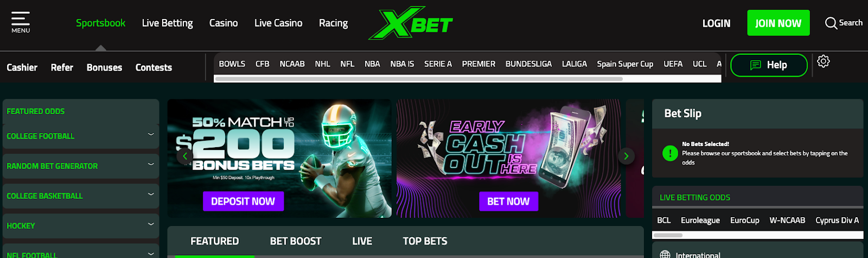Viewport: 868px width, 258px height.
Task: Click the LOGIN link
Action: tap(716, 23)
